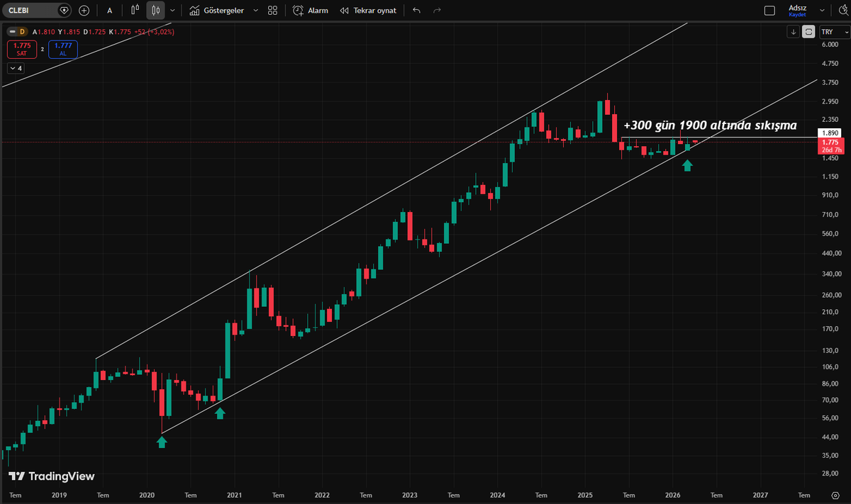Click the red 1.775 SAT sell button
This screenshot has width=851, height=504.
(21, 49)
